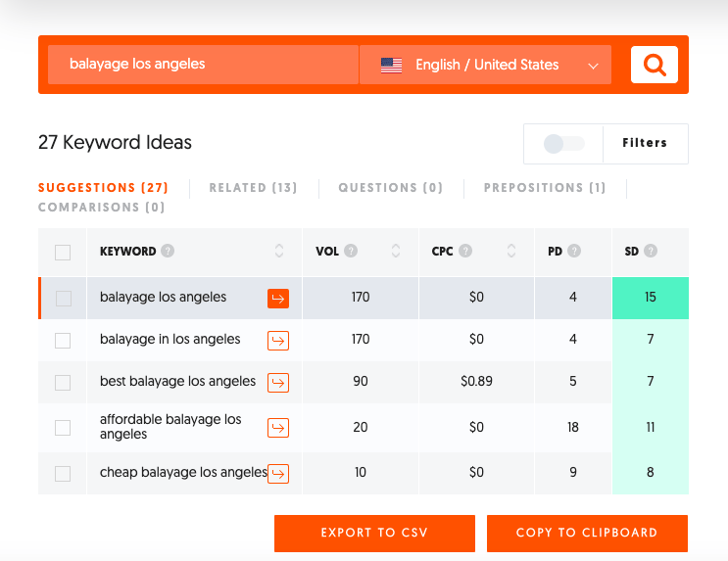Click the PD value 5 cell
This screenshot has height=561, width=728.
tap(573, 381)
